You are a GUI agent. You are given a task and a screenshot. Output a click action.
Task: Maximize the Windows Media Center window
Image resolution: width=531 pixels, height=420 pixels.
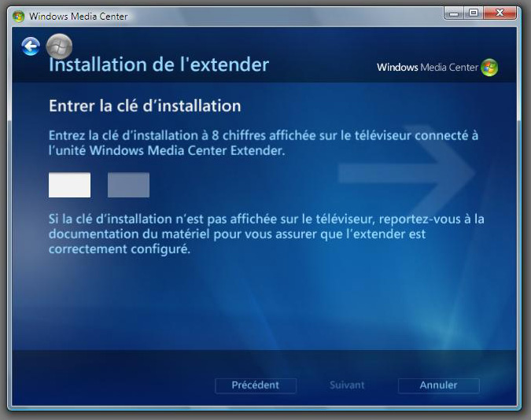point(474,13)
